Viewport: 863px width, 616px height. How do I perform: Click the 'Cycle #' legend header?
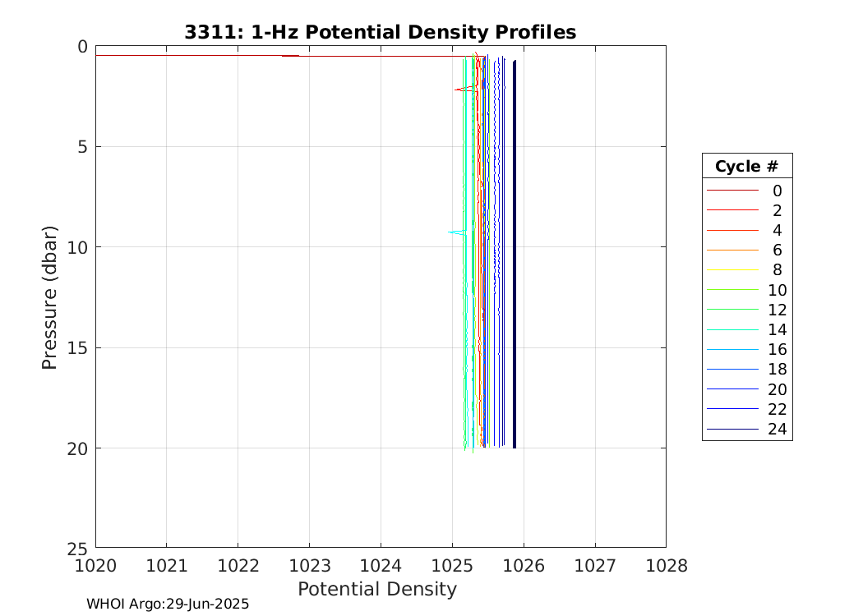point(745,166)
